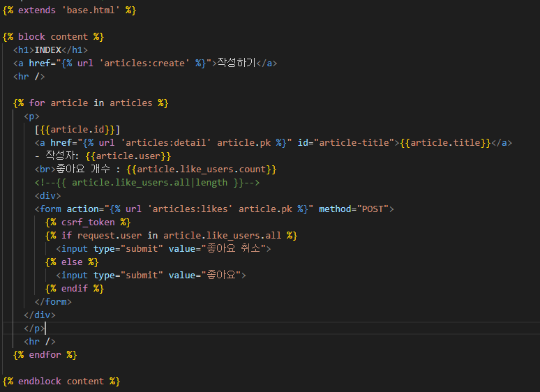The height and width of the screenshot is (392, 540).
Task: Click the 'if request.user in' condition line
Action: 171,235
